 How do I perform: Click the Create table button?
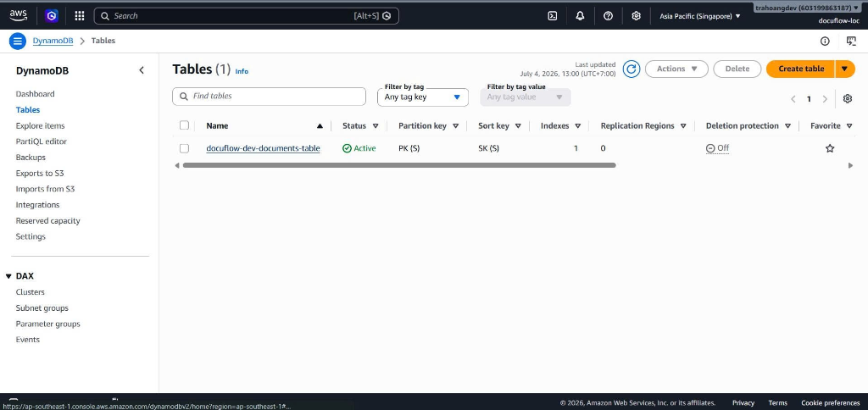tap(801, 69)
